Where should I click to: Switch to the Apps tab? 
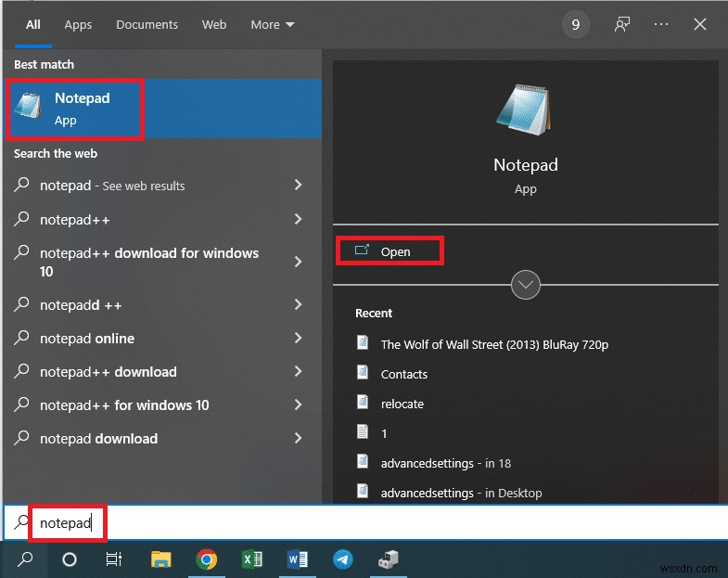(78, 25)
